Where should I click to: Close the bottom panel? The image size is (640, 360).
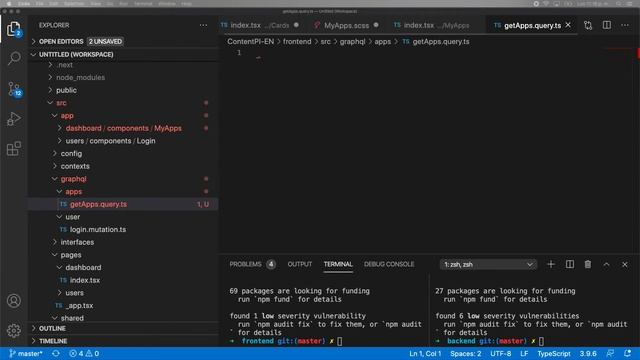625,264
